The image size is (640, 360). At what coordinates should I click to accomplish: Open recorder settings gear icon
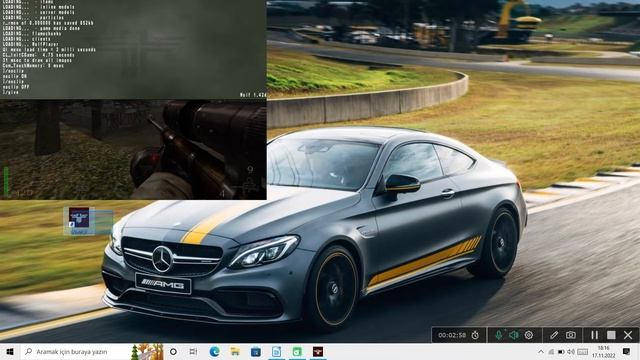tap(529, 335)
